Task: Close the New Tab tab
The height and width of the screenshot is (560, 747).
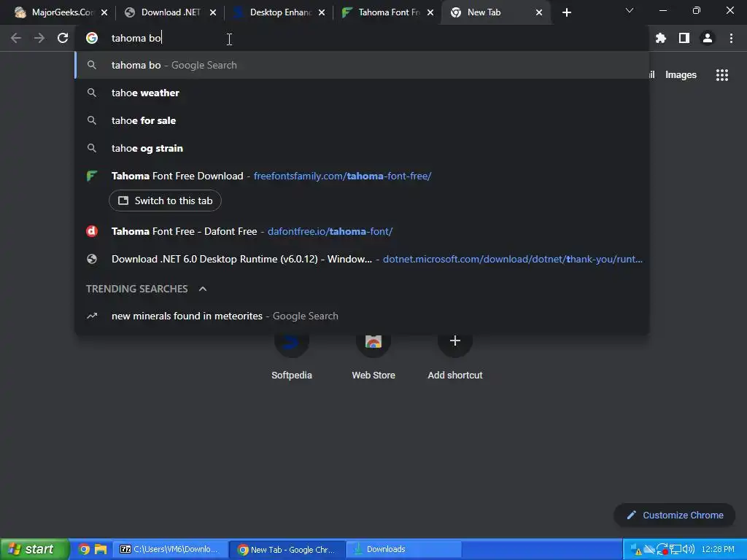Action: tap(539, 12)
